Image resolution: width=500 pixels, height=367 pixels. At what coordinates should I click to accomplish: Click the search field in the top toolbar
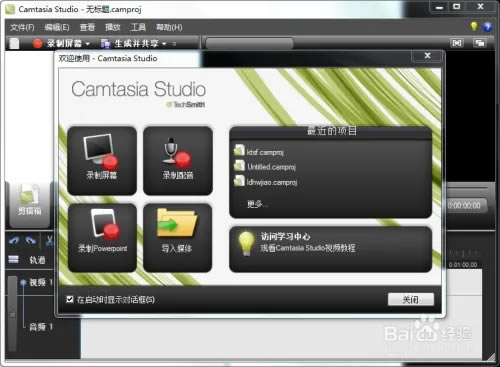(249, 43)
